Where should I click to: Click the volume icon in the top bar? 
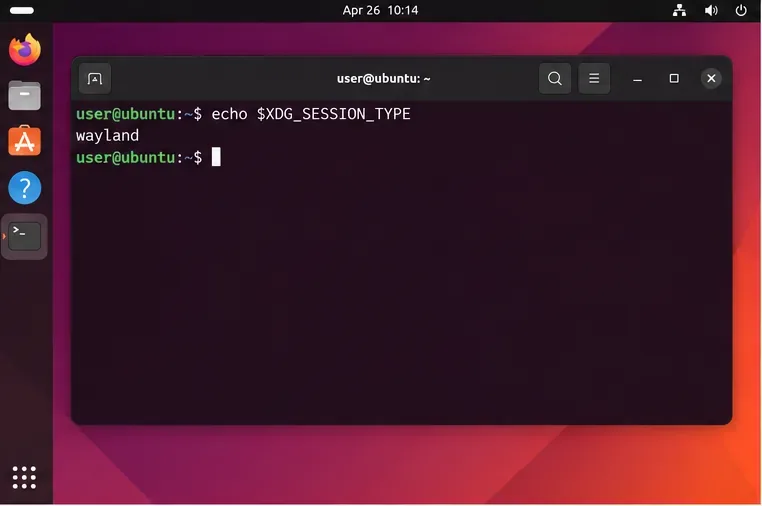click(710, 10)
